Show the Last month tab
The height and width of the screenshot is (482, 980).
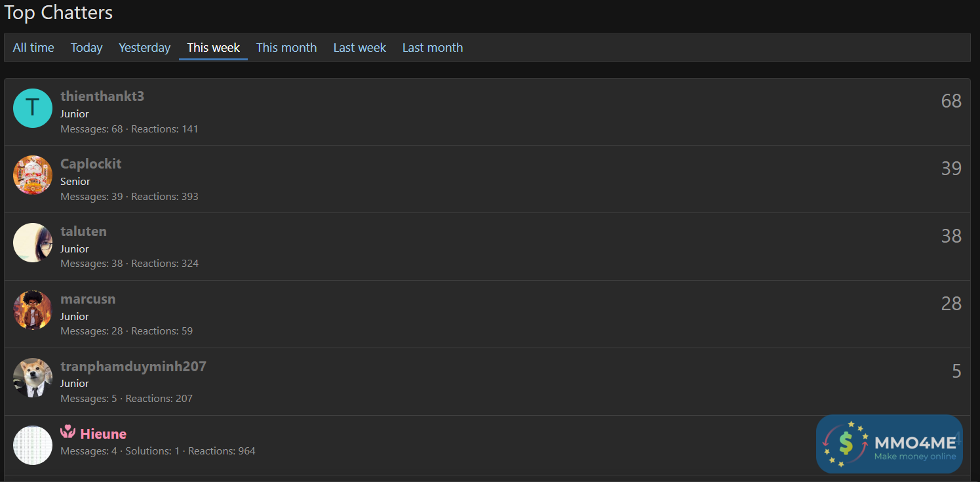pos(433,48)
